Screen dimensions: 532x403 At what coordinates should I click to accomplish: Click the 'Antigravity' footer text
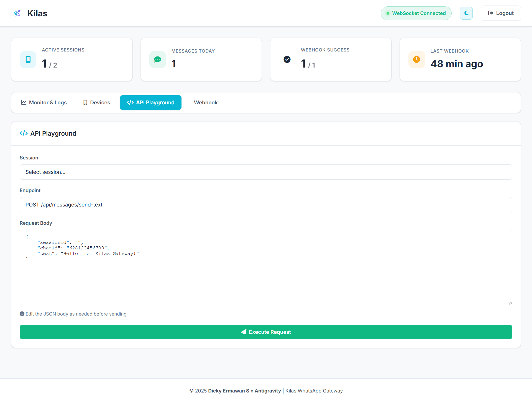268,391
